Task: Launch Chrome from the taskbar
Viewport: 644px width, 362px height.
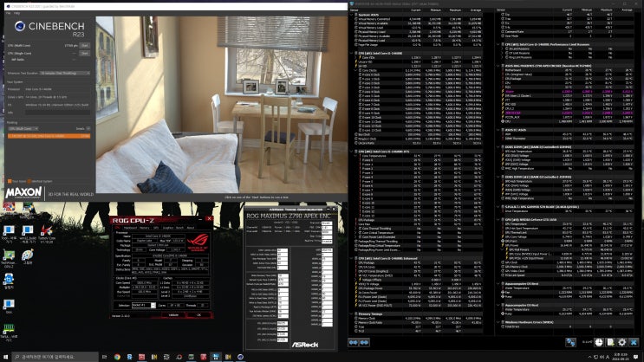Action: (x=117, y=357)
